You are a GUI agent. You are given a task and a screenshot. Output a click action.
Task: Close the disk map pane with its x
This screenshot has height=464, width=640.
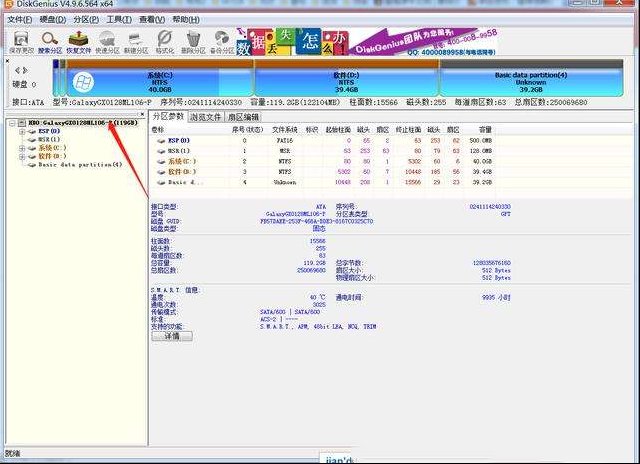click(x=7, y=61)
